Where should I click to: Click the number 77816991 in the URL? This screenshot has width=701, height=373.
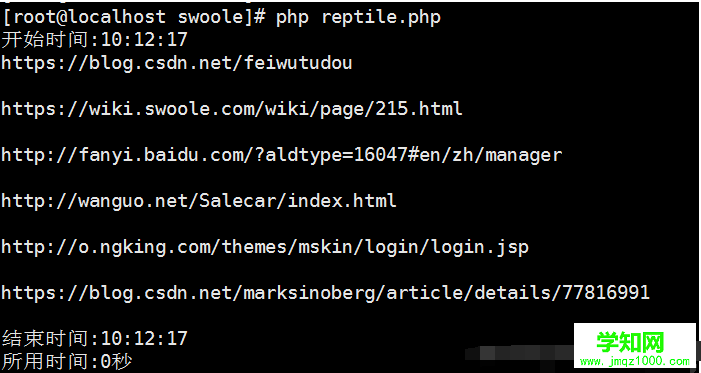606,293
